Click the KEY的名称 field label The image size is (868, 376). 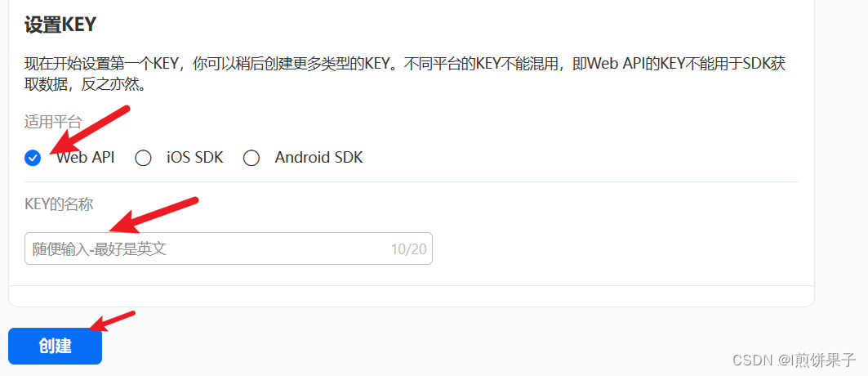pyautogui.click(x=60, y=204)
